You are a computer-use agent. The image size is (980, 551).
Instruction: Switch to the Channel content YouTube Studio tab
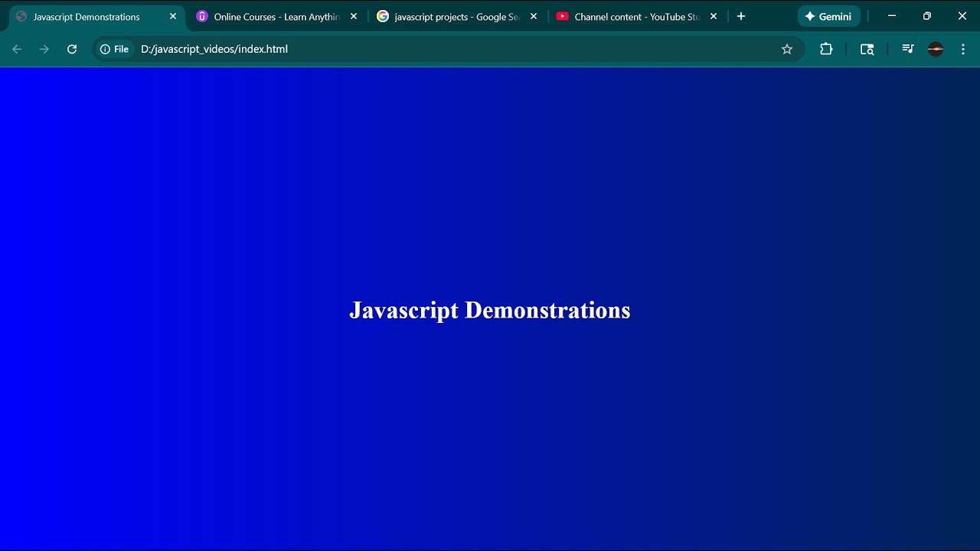(x=637, y=16)
